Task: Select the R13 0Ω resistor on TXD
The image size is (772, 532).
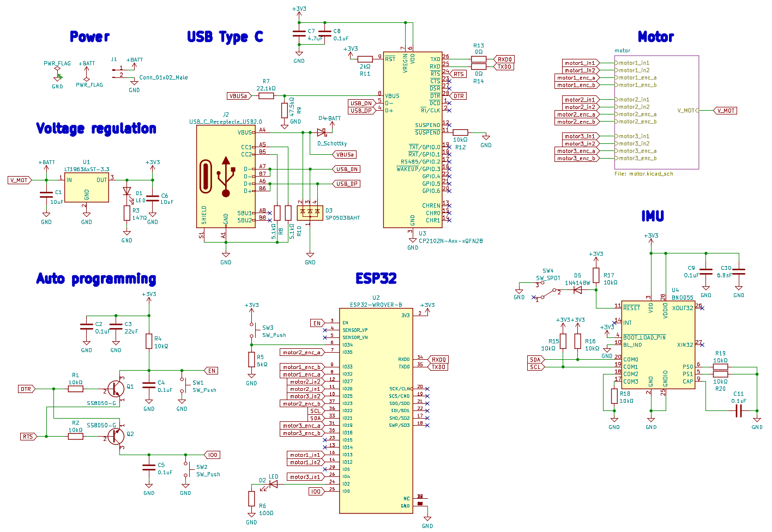Action: [478, 59]
